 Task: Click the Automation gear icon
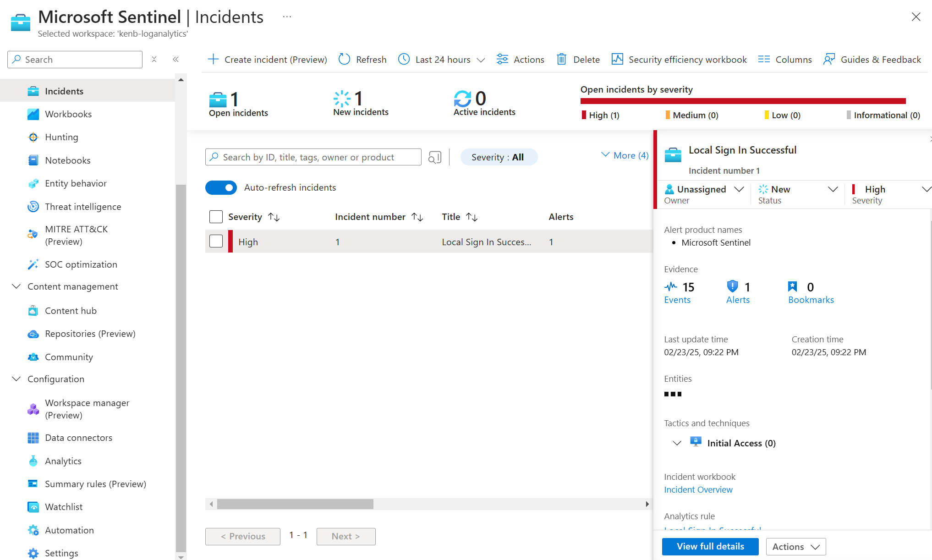click(33, 530)
